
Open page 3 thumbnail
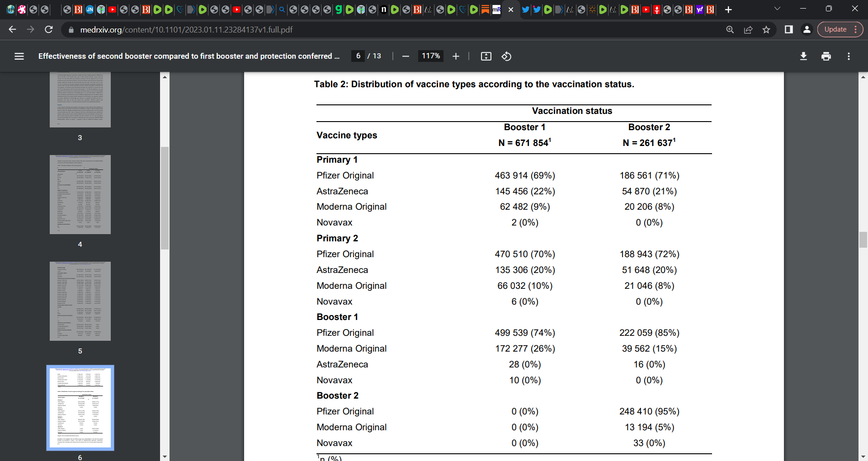80,99
